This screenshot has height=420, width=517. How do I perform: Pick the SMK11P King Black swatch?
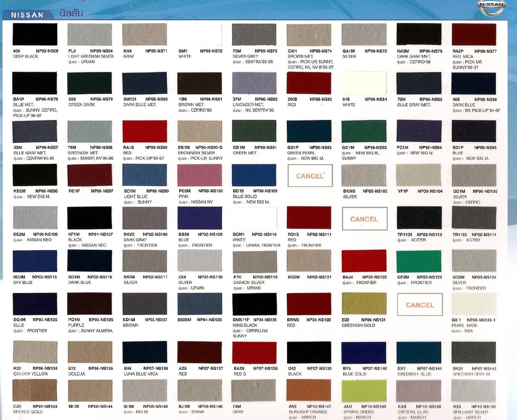[x=254, y=304]
